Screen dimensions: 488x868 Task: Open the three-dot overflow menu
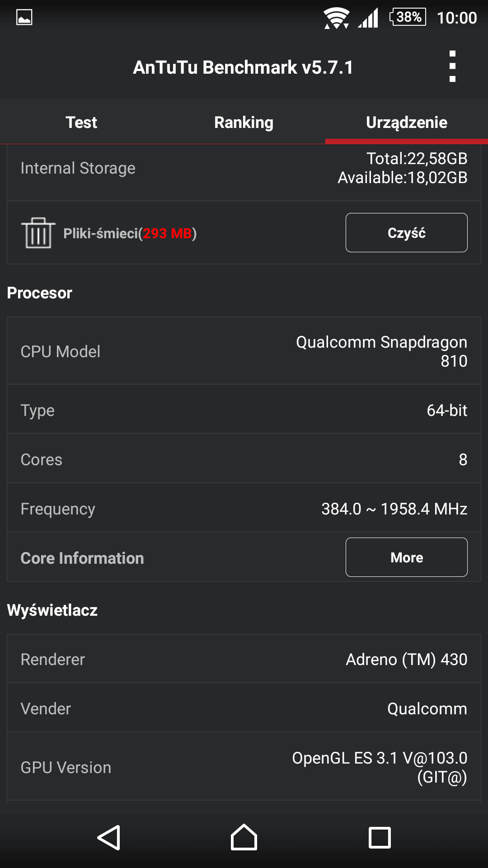[452, 66]
